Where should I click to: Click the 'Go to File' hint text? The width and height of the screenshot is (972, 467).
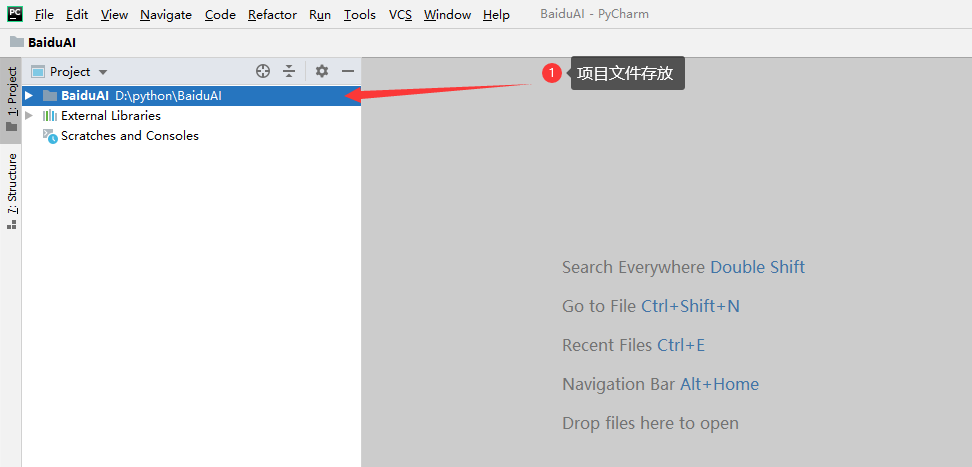coord(599,306)
